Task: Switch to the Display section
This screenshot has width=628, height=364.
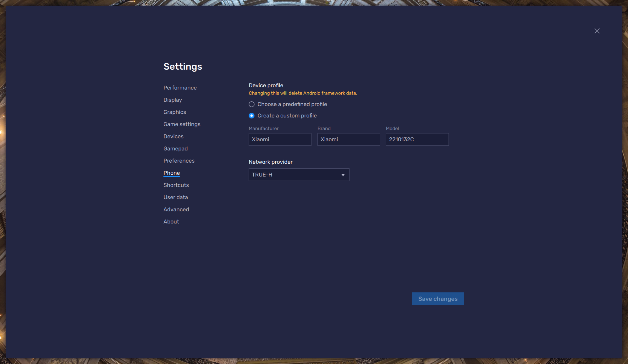Action: point(173,100)
